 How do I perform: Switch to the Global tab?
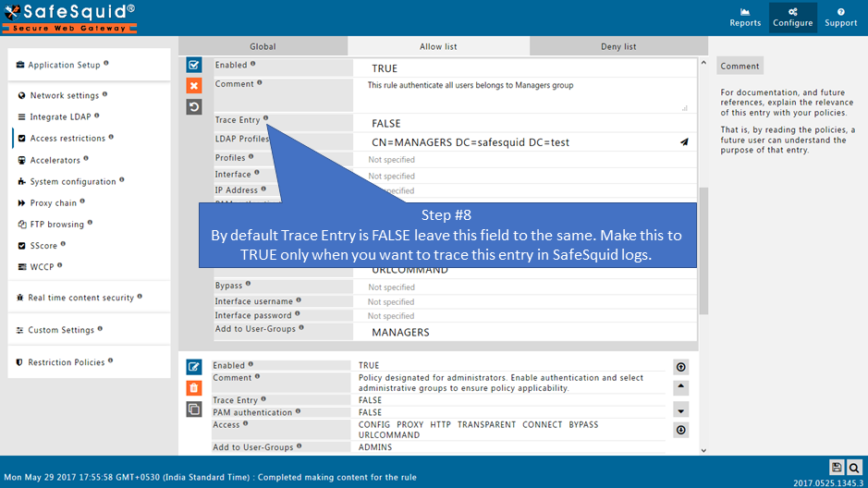pos(263,46)
